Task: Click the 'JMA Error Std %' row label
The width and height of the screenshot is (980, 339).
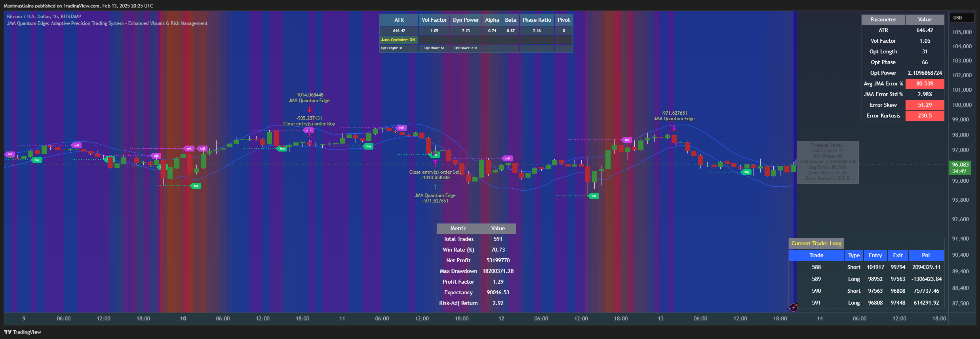Action: [883, 95]
